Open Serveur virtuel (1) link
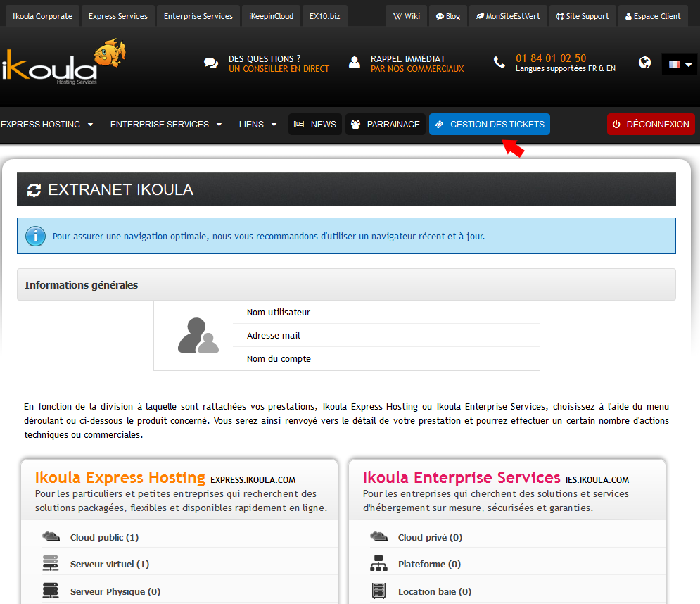This screenshot has width=700, height=604. pyautogui.click(x=109, y=564)
